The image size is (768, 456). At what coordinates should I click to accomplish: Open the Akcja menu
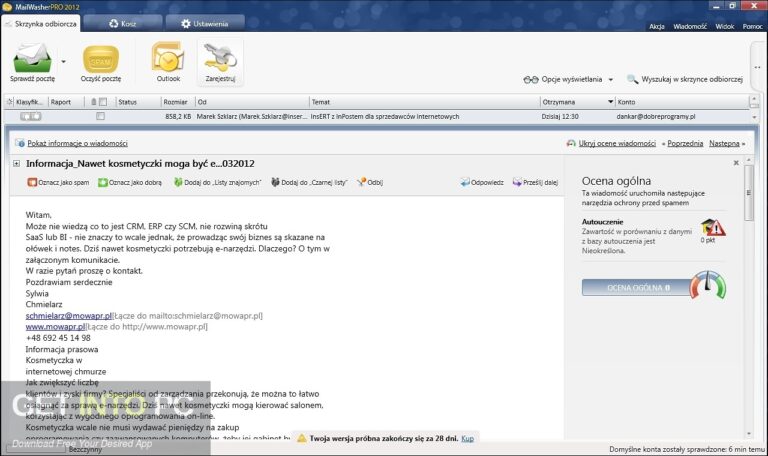tap(657, 26)
